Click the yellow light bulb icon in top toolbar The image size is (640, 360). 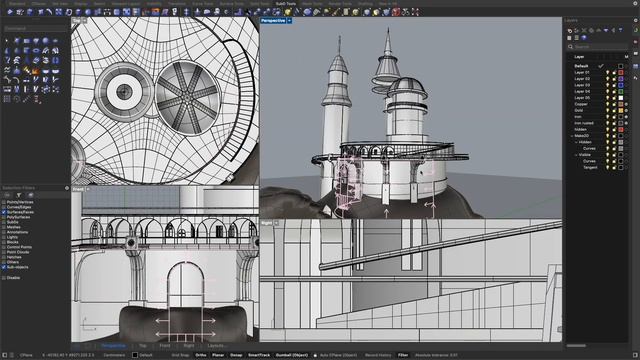(288, 12)
